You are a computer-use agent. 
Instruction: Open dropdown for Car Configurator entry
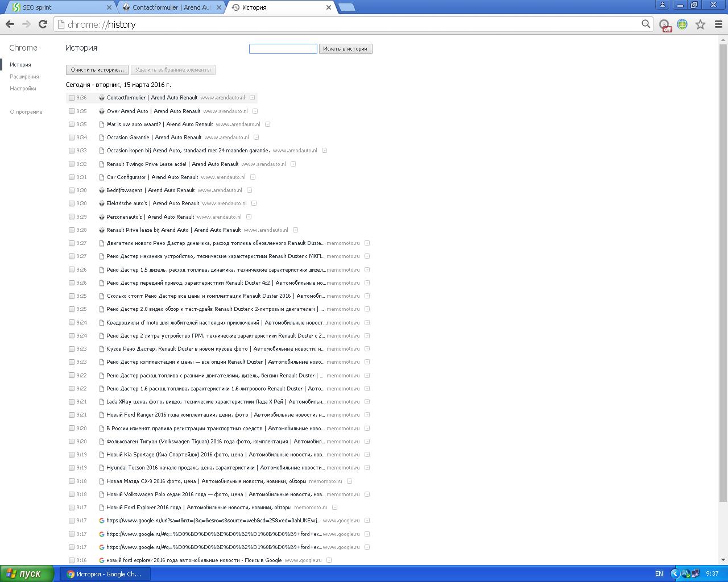pos(253,177)
